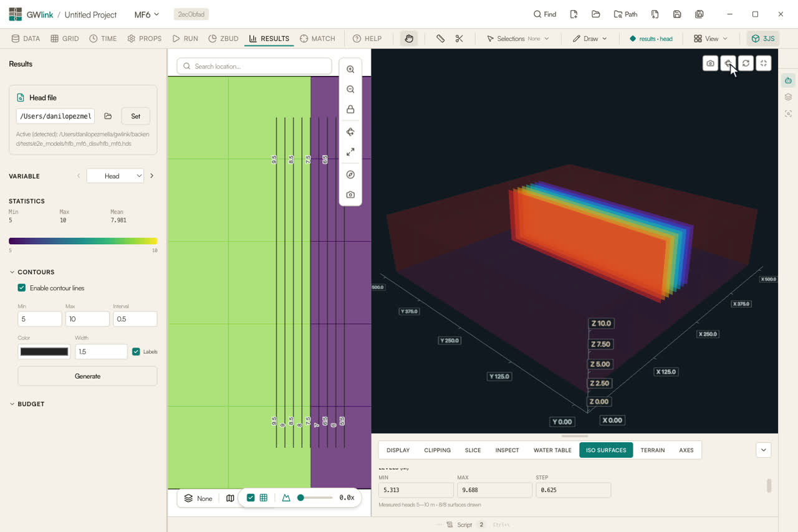Click the compass icon on map toolbar
The height and width of the screenshot is (532, 798).
(350, 175)
